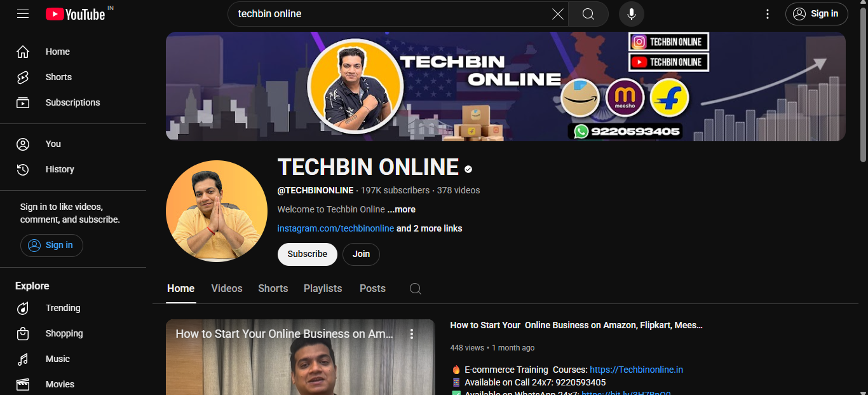Switch to the Videos tab
The image size is (868, 395).
tap(227, 289)
